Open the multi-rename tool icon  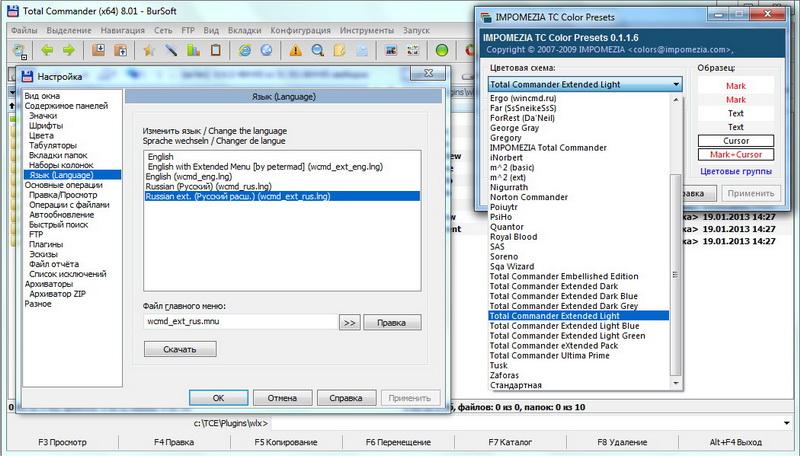391,50
